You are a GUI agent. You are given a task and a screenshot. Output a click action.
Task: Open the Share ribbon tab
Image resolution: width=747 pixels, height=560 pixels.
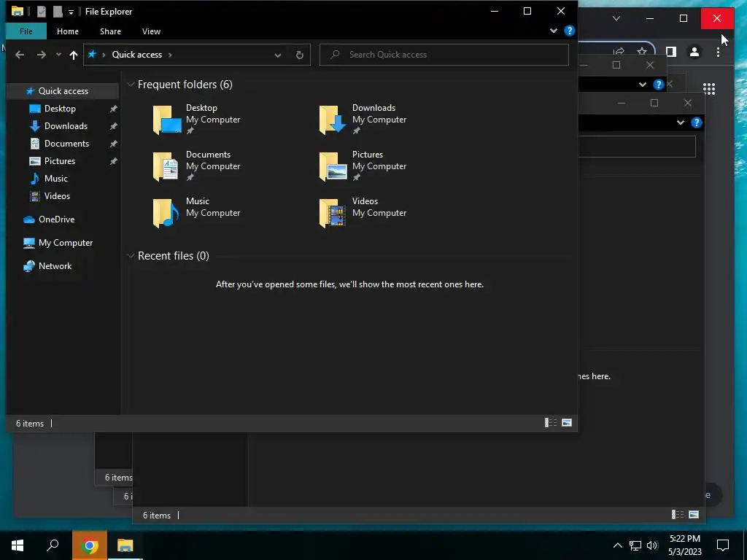tap(110, 31)
